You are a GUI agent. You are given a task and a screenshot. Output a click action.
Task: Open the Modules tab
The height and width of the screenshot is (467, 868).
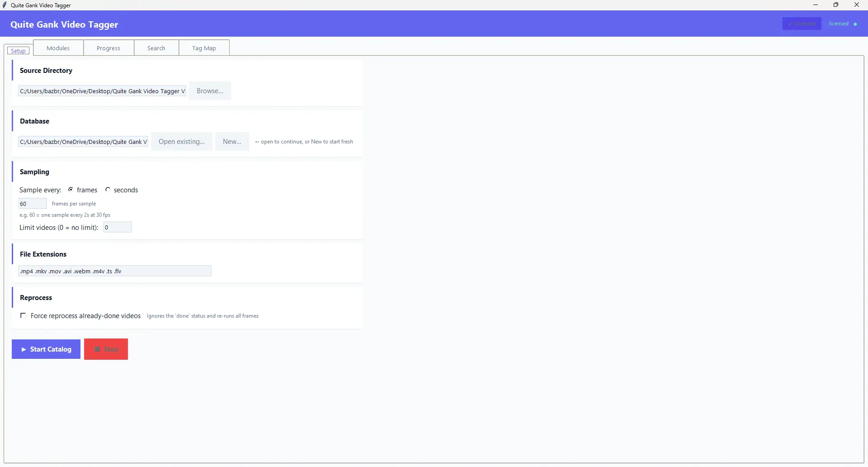58,48
